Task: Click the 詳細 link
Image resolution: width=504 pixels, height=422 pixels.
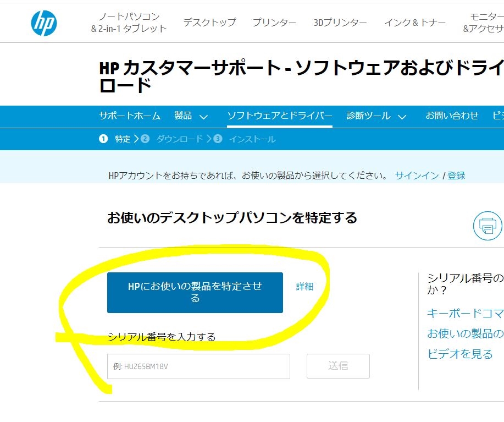Action: click(x=304, y=286)
